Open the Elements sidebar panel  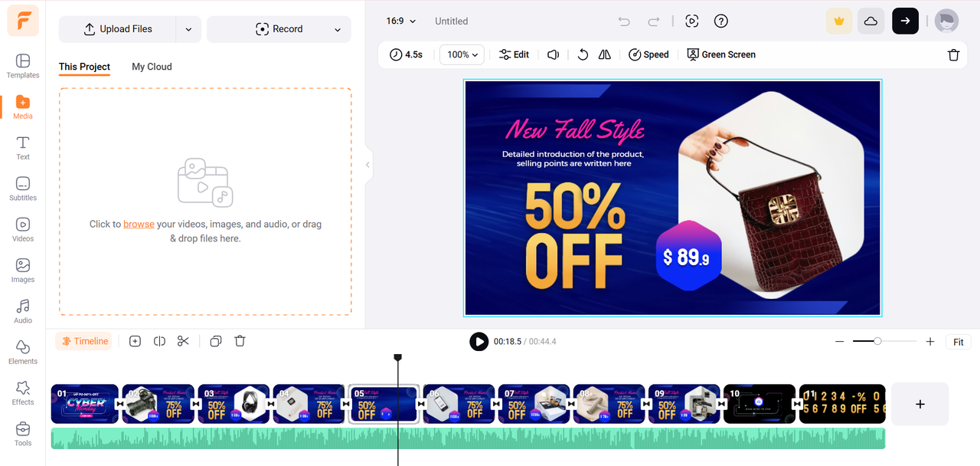coord(23,352)
